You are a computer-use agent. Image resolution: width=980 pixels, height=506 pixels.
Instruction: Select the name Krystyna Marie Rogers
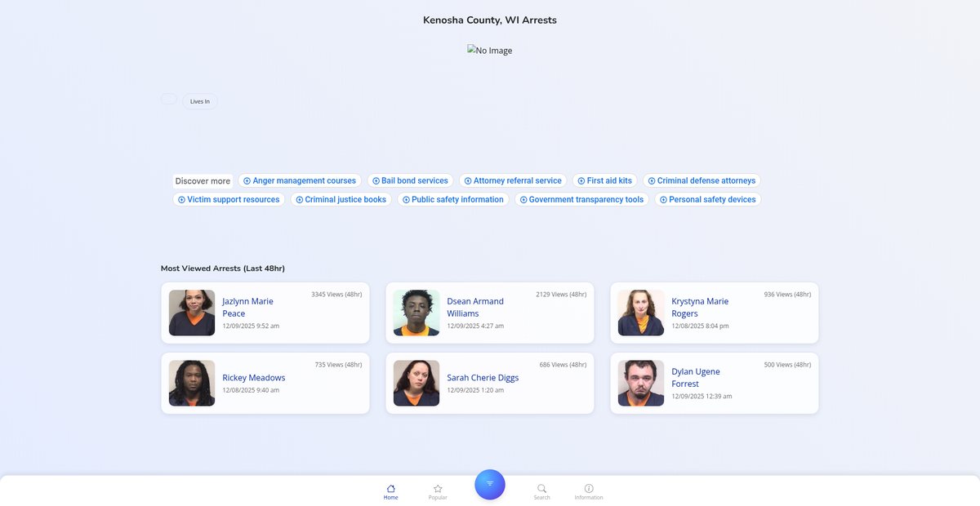700,307
